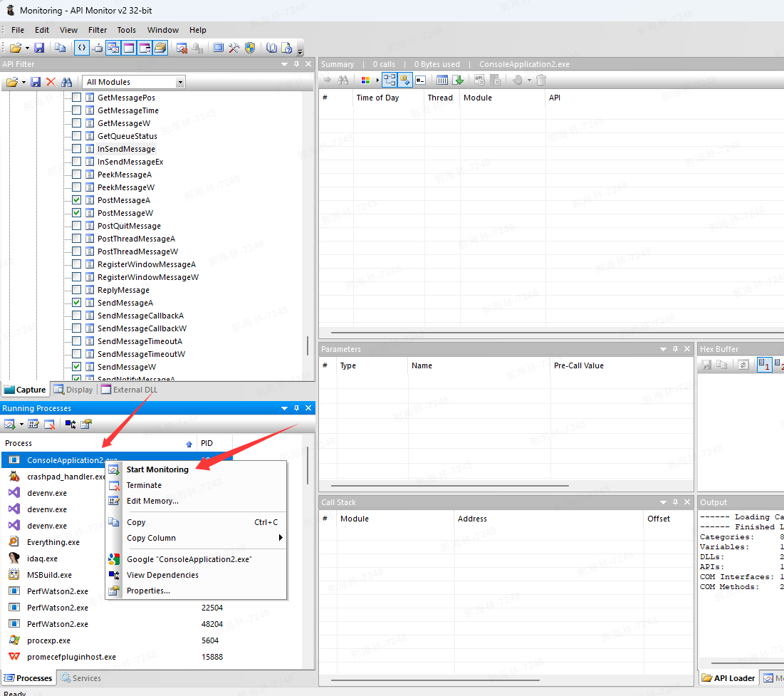Open the help document icon with question mark
Screen dimensions: 784x696
point(286,48)
